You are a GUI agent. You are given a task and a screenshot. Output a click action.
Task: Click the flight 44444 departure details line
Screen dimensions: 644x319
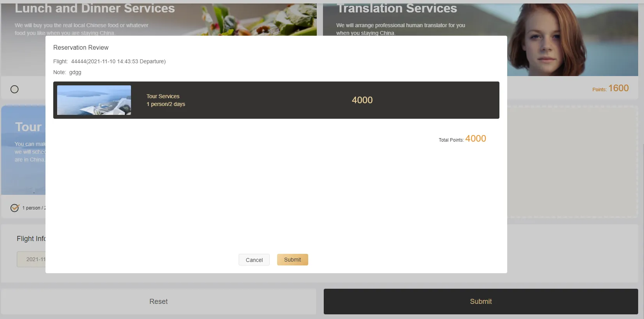coord(118,61)
